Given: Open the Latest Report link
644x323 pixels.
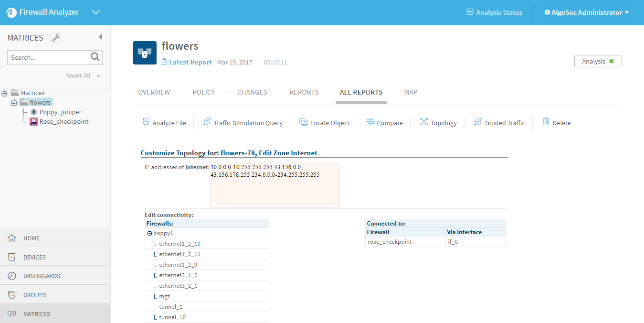Looking at the screenshot, I should (190, 62).
